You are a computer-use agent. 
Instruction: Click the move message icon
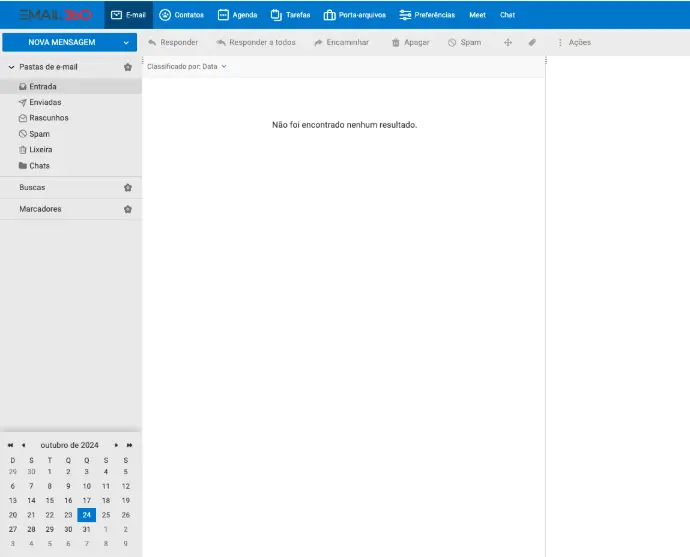pos(508,42)
